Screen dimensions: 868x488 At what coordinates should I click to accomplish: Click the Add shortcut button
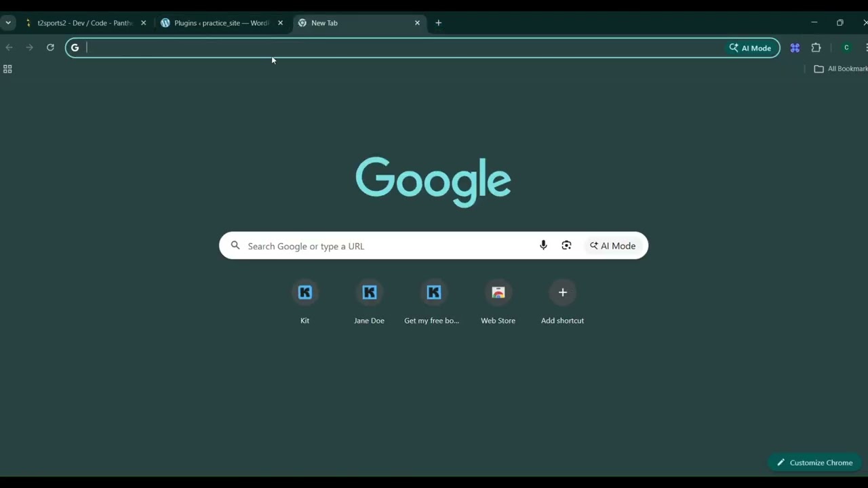point(562,302)
